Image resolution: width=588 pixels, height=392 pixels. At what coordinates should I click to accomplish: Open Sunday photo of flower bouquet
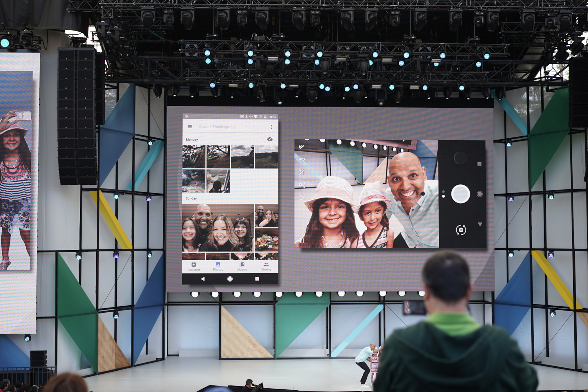coord(266,240)
